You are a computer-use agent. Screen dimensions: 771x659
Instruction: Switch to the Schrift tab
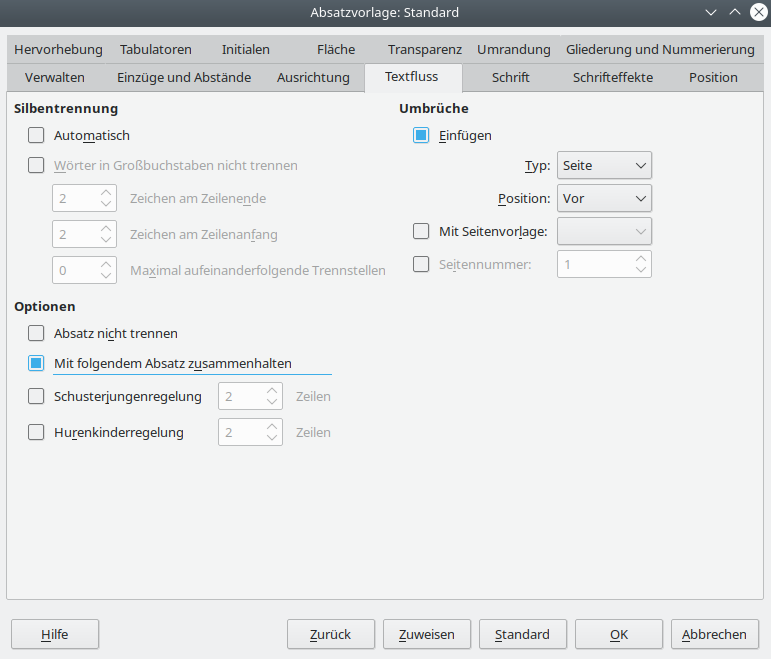(510, 77)
